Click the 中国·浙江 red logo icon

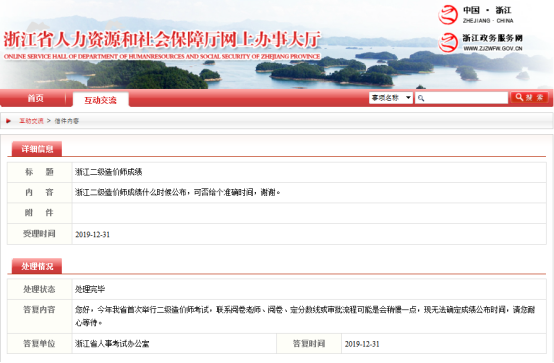coord(448,15)
